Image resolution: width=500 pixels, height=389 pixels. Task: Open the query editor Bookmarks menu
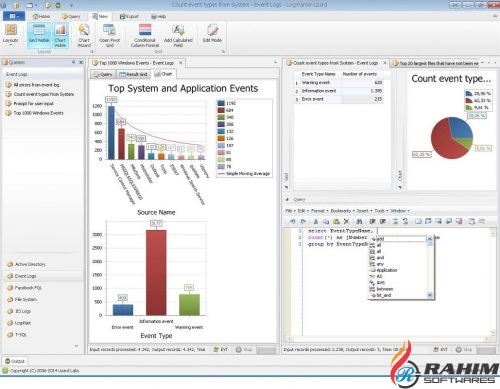342,211
